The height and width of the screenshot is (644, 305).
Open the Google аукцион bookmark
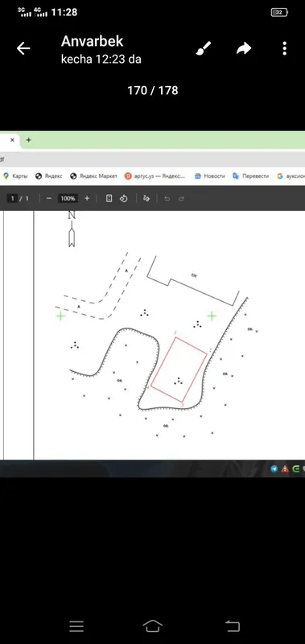pos(291,175)
